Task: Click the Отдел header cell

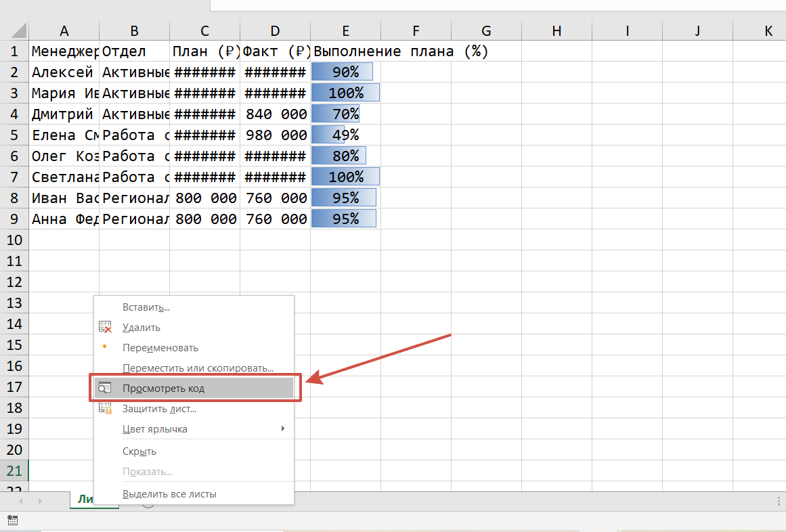Action: coord(134,51)
